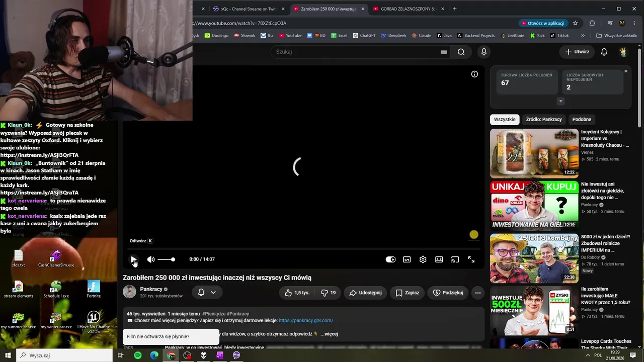Show hidden system tray icons

tap(588, 355)
